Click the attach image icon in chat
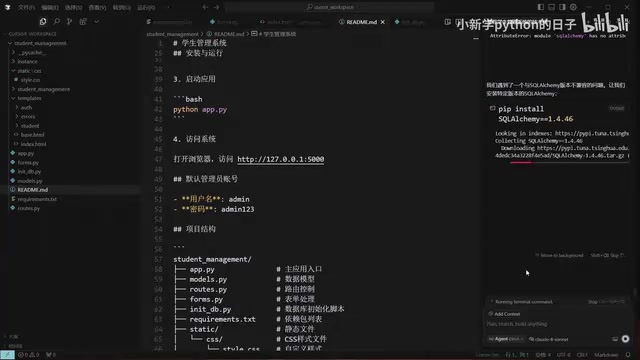 [615, 339]
